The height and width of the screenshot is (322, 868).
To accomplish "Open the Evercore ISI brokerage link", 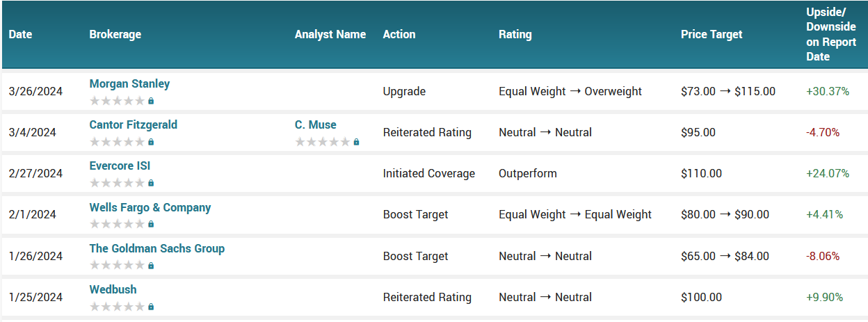I will pyautogui.click(x=120, y=166).
